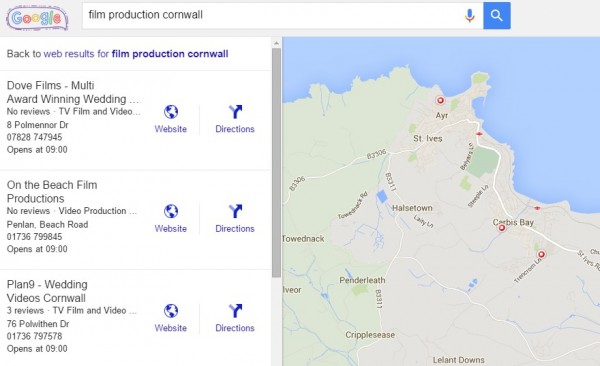Select phone number 07828 747945
Image resolution: width=600 pixels, height=366 pixels.
point(34,137)
